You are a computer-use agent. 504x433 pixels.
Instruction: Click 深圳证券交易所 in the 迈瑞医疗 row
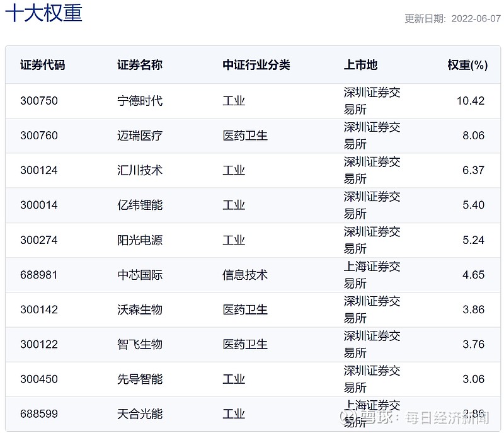coord(372,136)
